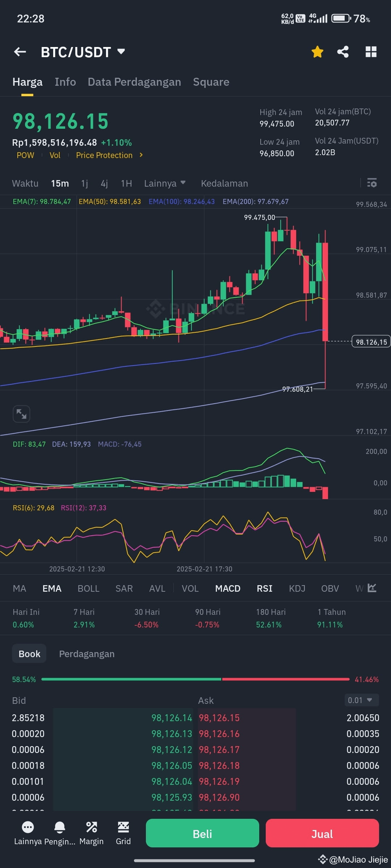391x868 pixels.
Task: Tap the Vol tag
Action: click(x=55, y=155)
